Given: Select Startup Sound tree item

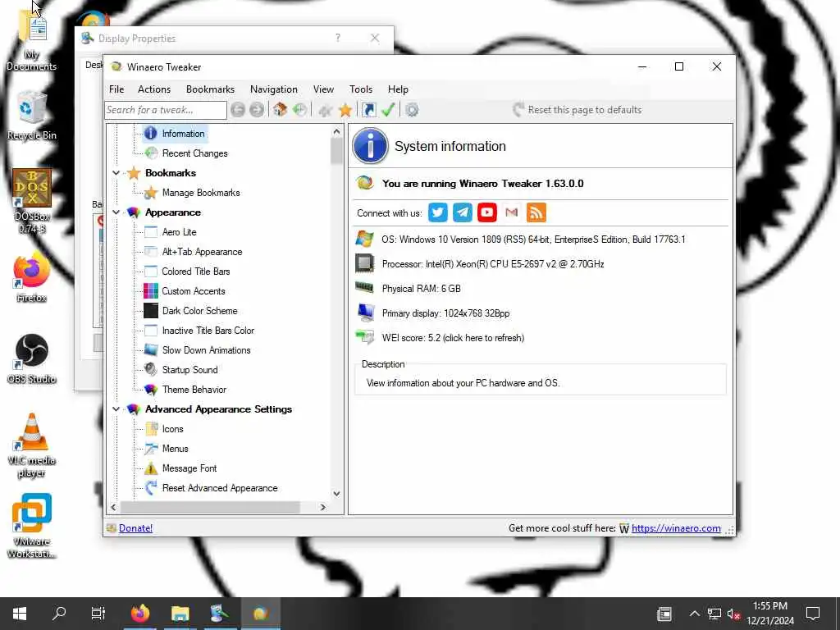Looking at the screenshot, I should (x=189, y=370).
